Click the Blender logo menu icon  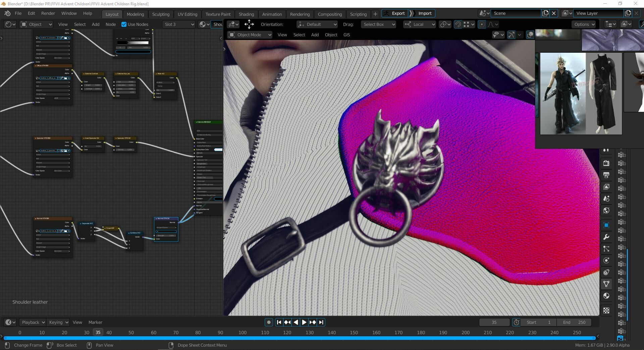7,13
